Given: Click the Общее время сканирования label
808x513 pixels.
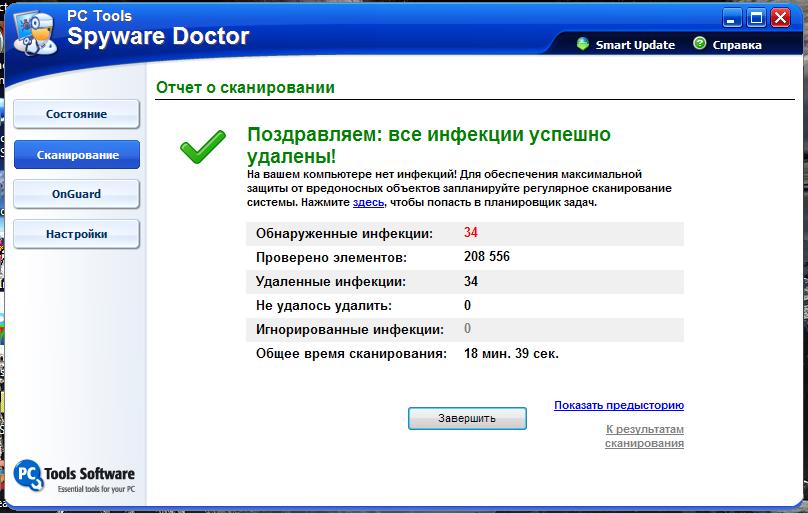Looking at the screenshot, I should point(351,354).
